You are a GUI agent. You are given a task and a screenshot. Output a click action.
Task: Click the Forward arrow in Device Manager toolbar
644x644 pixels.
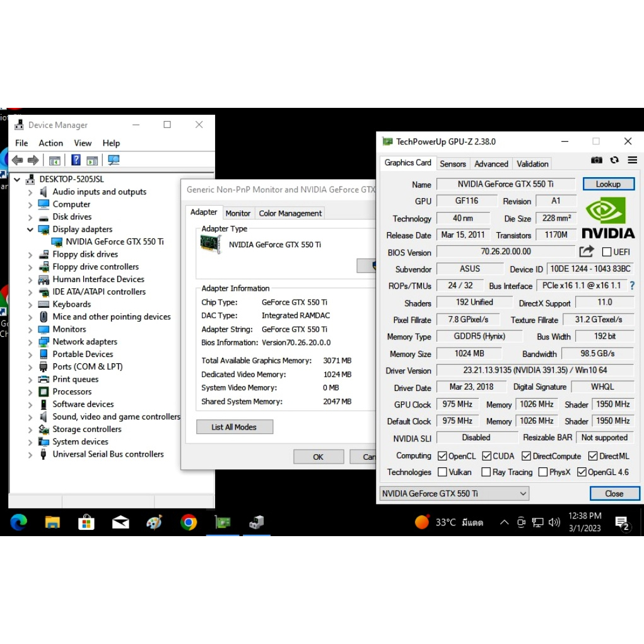pos(33,160)
